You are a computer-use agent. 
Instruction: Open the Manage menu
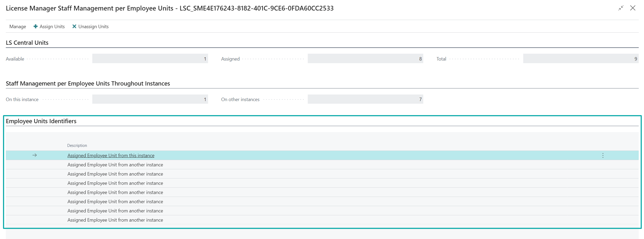18,27
